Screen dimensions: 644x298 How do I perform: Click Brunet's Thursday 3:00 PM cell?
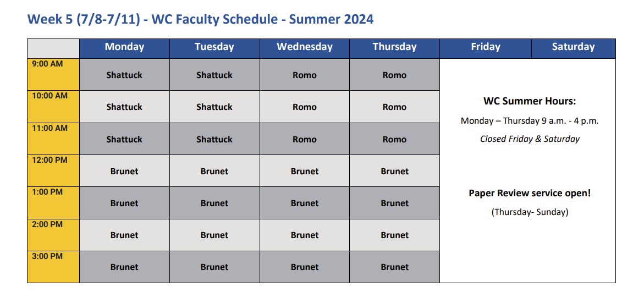[x=394, y=267]
